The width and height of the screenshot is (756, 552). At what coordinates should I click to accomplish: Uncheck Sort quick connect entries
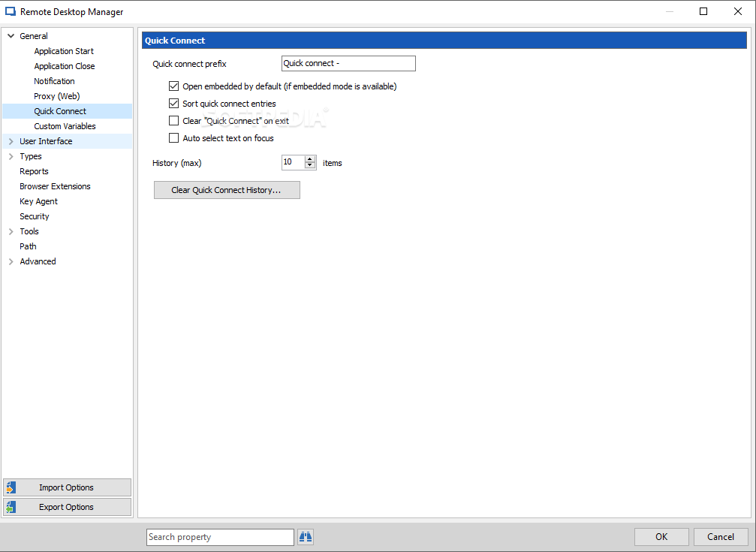pos(173,104)
